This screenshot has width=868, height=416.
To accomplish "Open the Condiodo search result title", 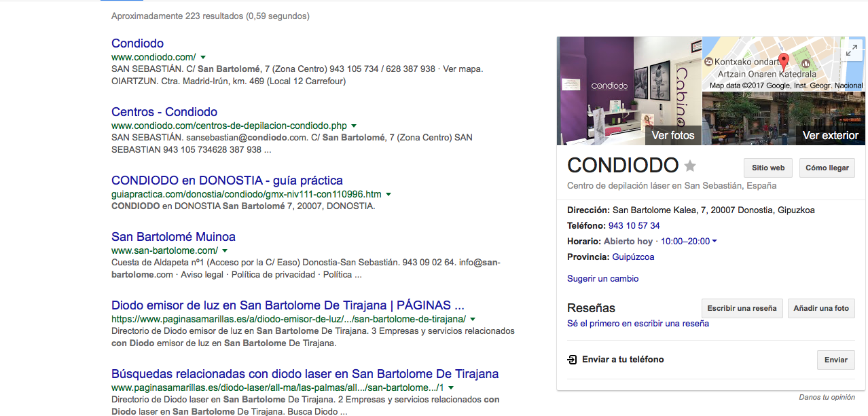I will [x=137, y=43].
